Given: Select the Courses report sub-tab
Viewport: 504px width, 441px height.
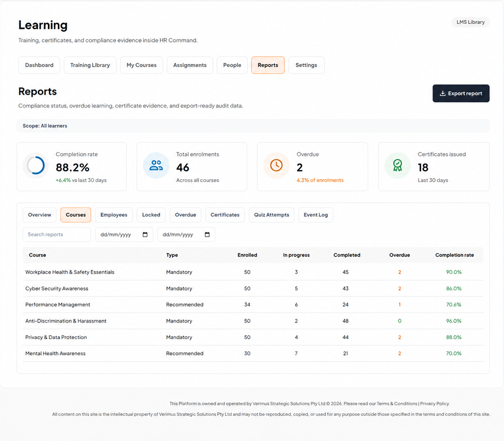Looking at the screenshot, I should [76, 215].
